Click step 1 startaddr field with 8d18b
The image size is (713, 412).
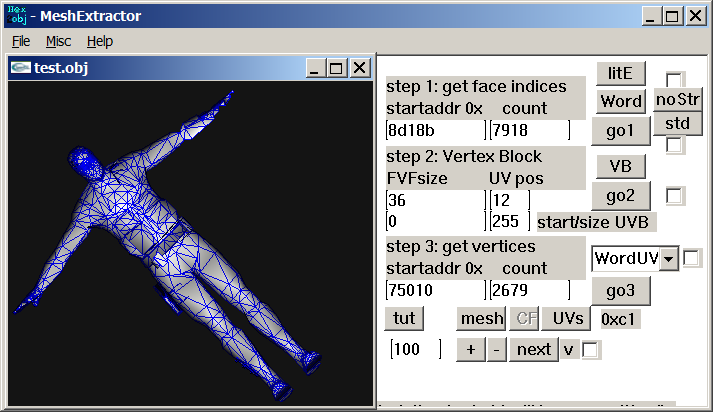click(x=435, y=130)
